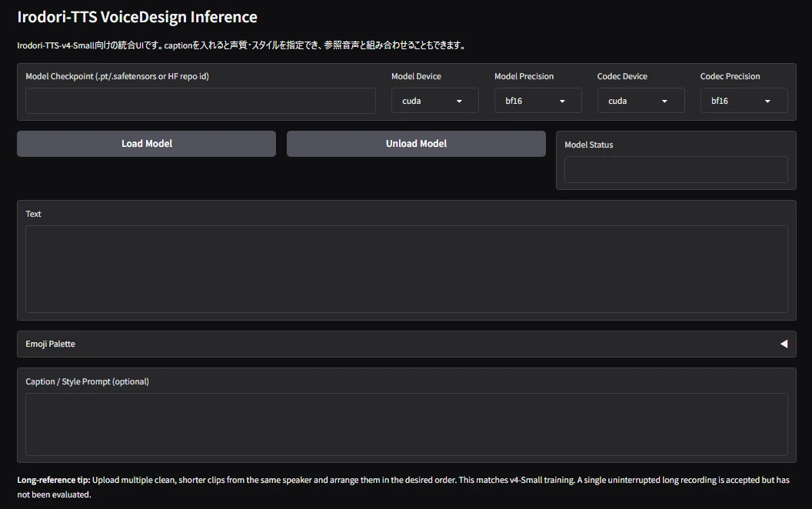Click the Model Checkpoint input field
812x509 pixels.
tap(201, 101)
